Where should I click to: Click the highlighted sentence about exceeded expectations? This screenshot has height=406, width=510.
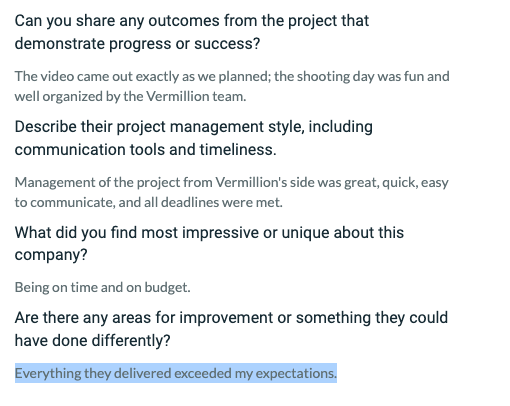coord(176,373)
